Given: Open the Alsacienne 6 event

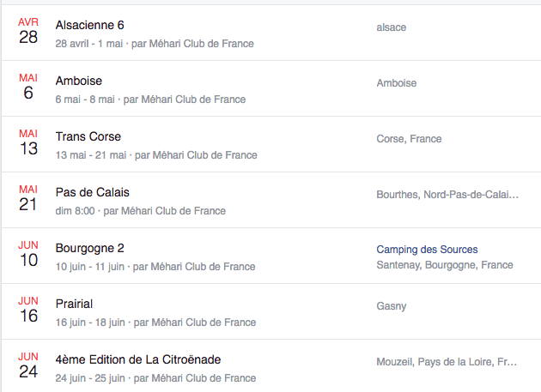Looking at the screenshot, I should pos(89,25).
